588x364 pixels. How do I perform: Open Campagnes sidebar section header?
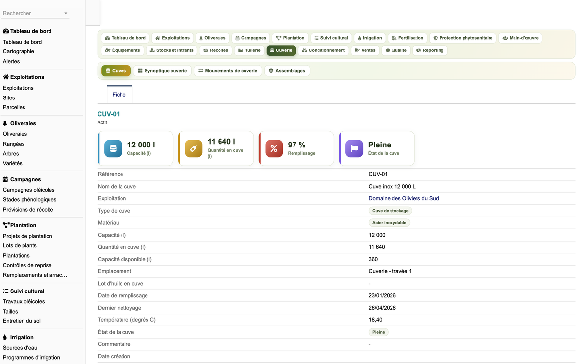22,179
